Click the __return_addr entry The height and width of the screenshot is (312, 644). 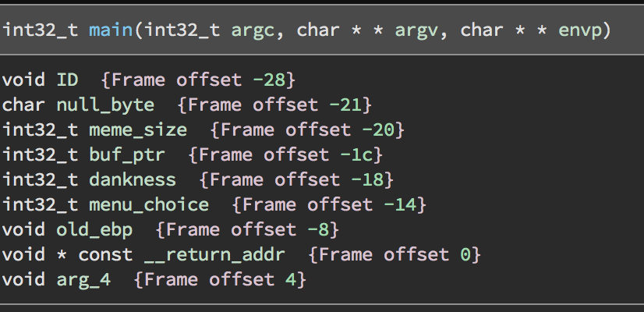click(215, 255)
